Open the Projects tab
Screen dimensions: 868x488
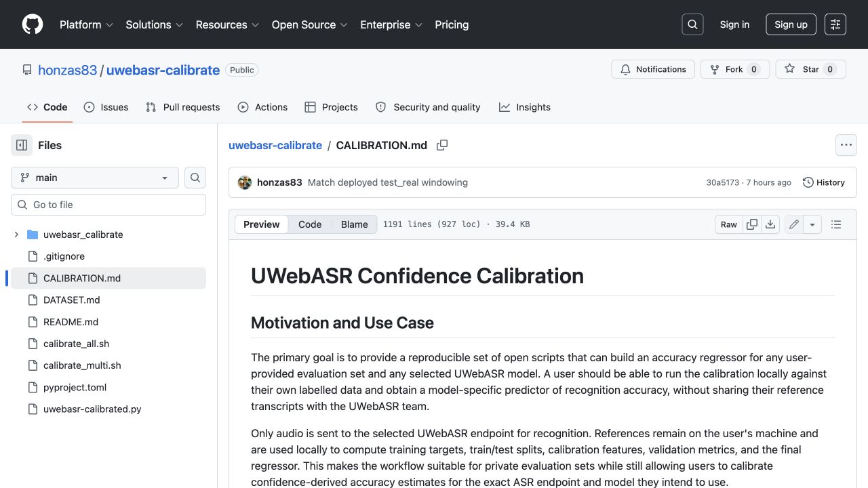[332, 107]
